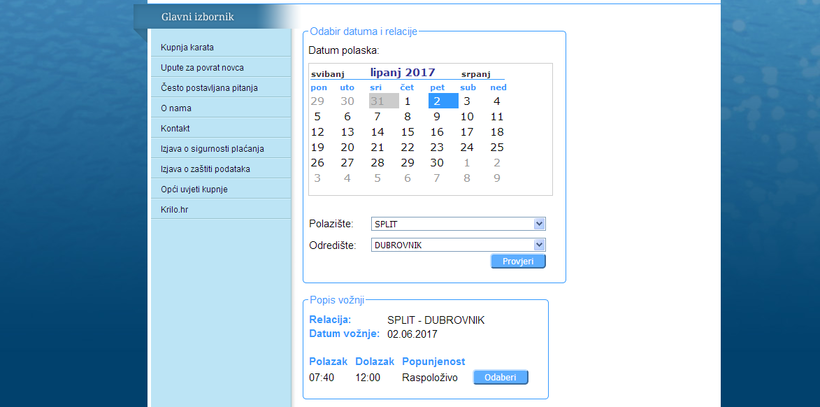Go to next month srpanj

(475, 74)
